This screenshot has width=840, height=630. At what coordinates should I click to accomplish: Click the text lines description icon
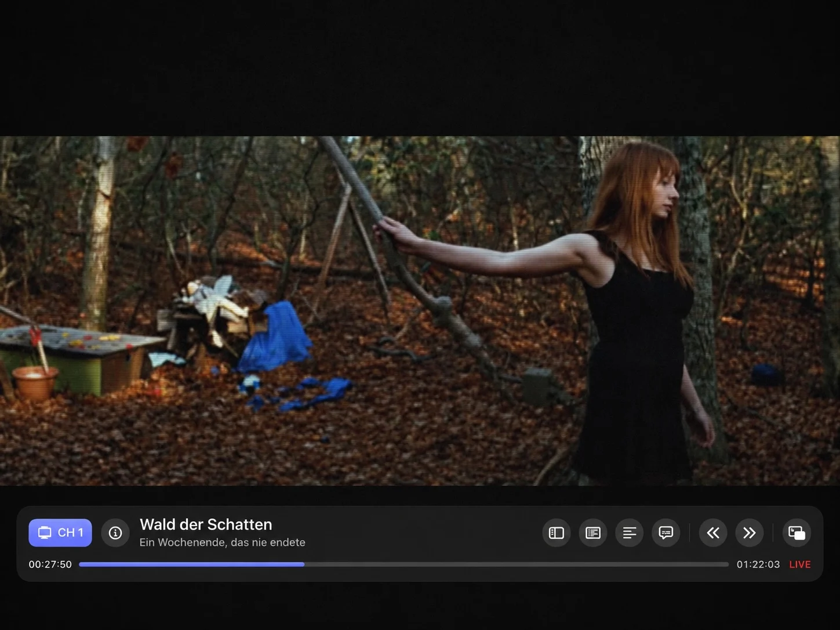pos(630,533)
